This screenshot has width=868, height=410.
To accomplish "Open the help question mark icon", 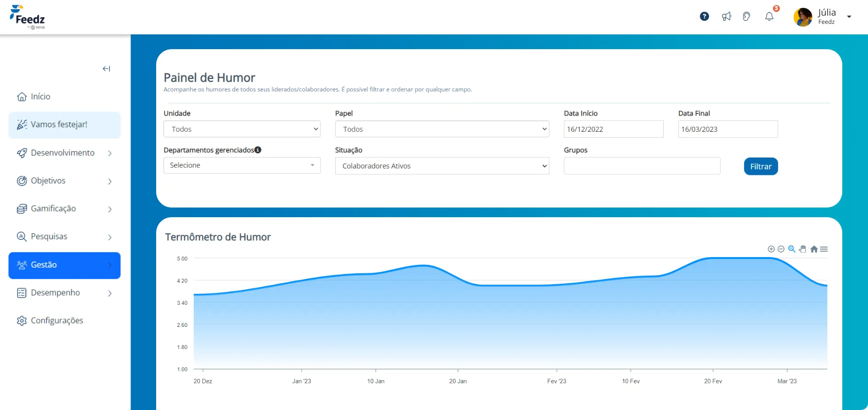I will tap(705, 17).
